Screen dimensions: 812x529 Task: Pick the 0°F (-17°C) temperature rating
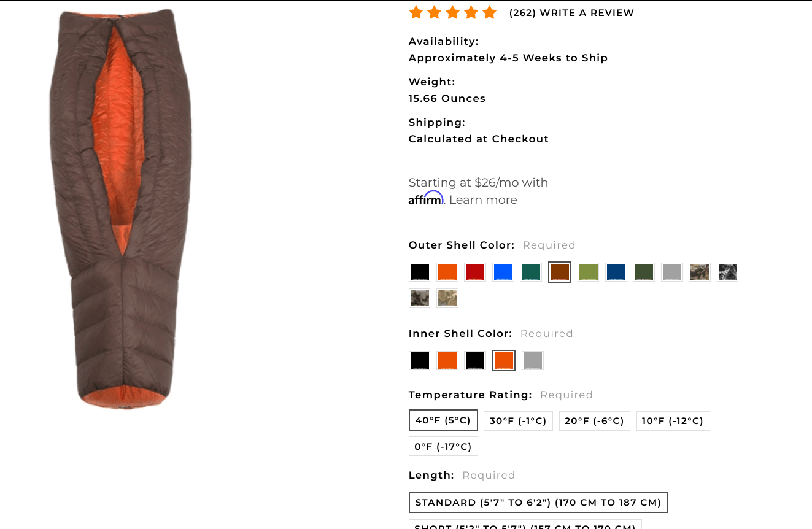click(443, 446)
